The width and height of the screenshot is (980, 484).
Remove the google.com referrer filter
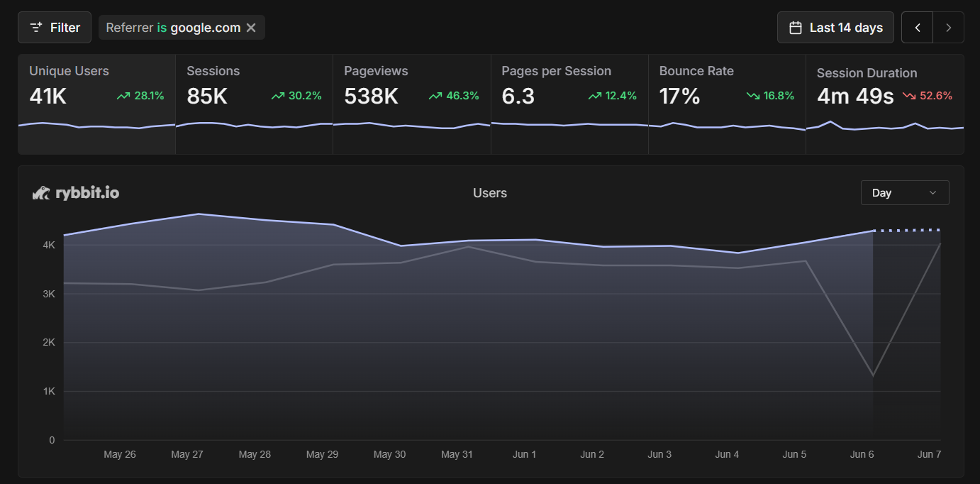tap(251, 28)
